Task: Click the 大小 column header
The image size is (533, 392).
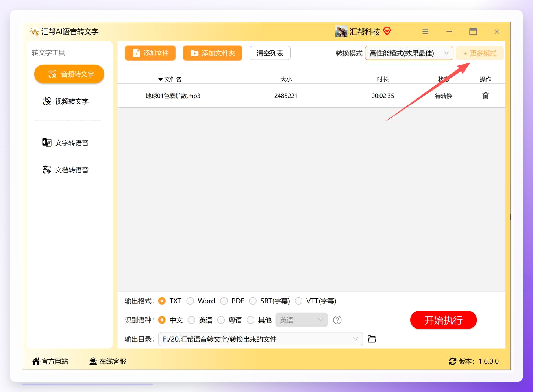Action: tap(286, 79)
